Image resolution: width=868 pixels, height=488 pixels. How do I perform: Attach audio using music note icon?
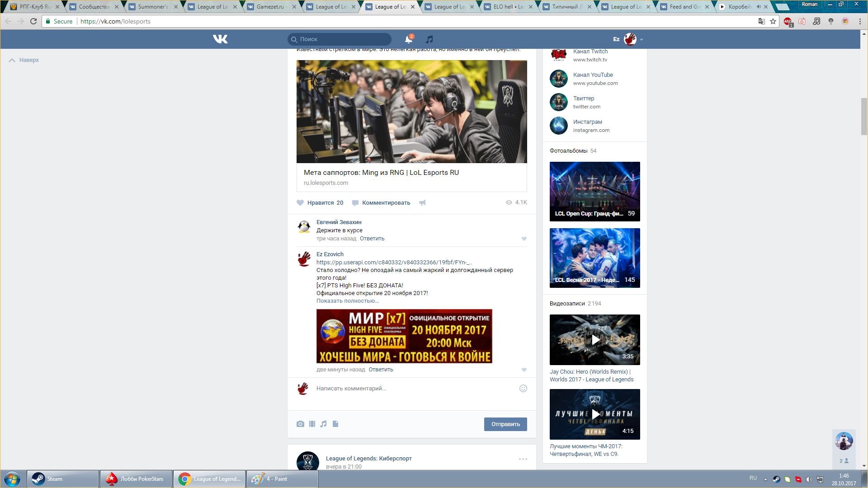coord(323,424)
